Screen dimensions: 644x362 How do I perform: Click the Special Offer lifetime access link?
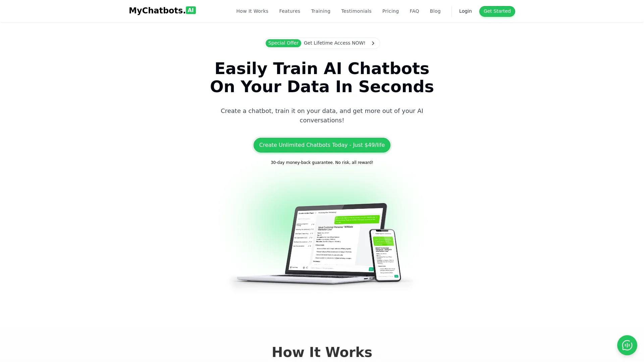(322, 43)
